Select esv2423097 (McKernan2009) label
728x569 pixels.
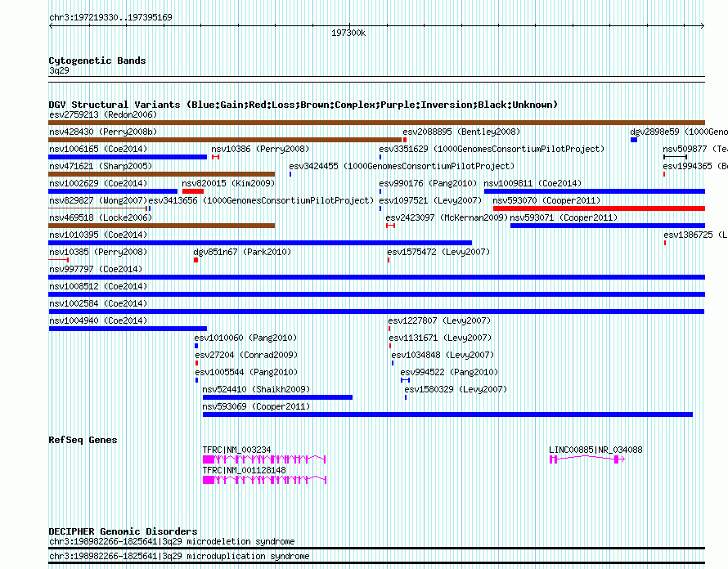[447, 217]
